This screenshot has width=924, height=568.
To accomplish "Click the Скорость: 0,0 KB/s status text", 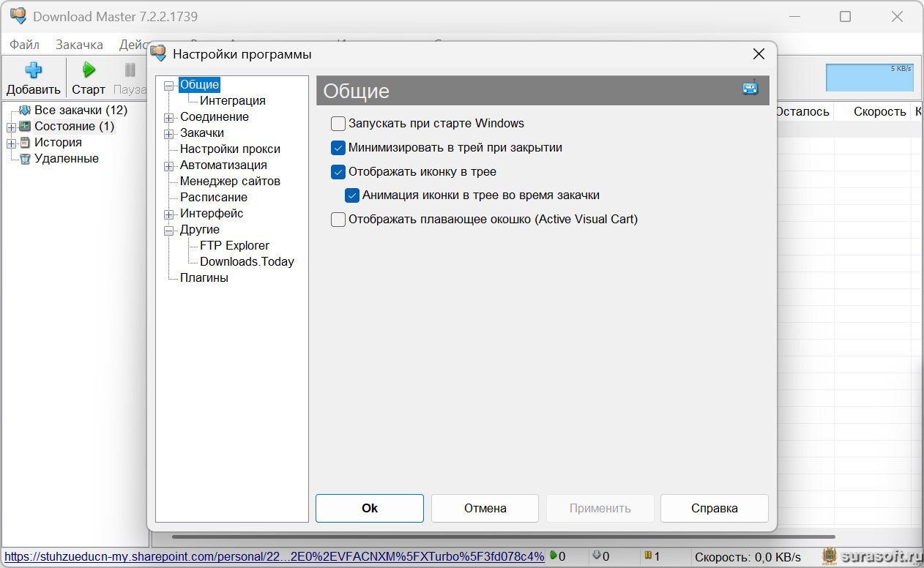I will (748, 556).
